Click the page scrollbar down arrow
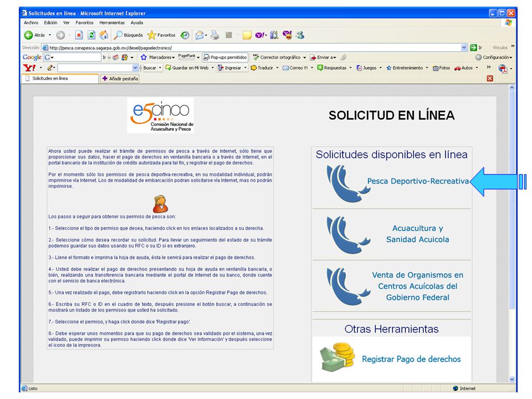Image resolution: width=532 pixels, height=399 pixels. [x=511, y=379]
